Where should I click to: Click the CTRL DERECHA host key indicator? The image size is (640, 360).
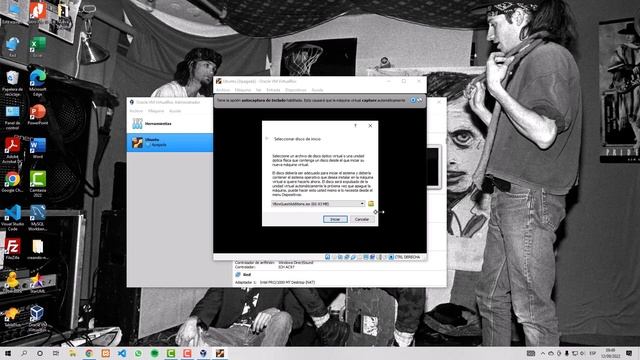click(x=407, y=257)
